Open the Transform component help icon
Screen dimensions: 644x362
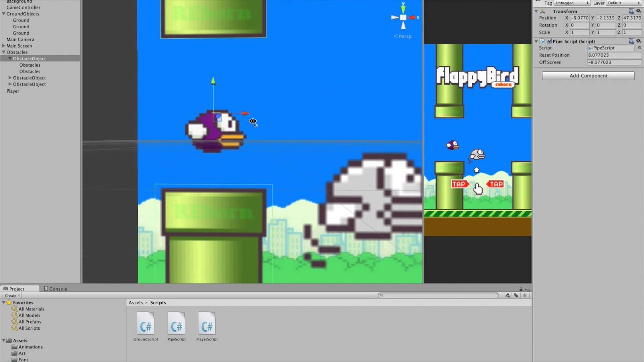[631, 11]
